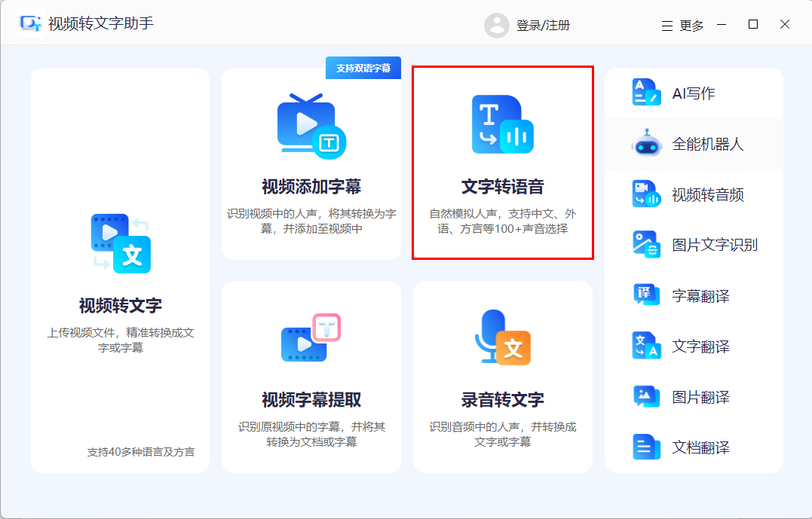Click the 视频转音频 icon
This screenshot has width=812, height=519.
click(646, 194)
